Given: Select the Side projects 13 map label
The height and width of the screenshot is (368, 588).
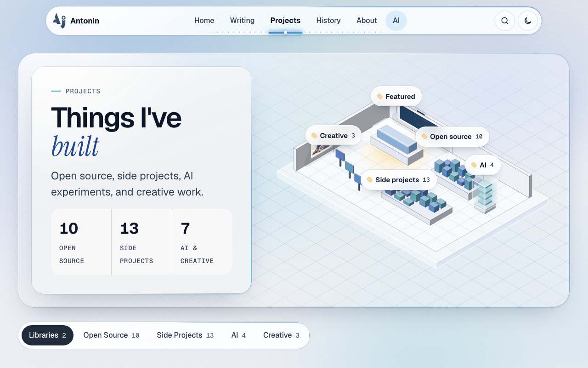Looking at the screenshot, I should coord(398,180).
